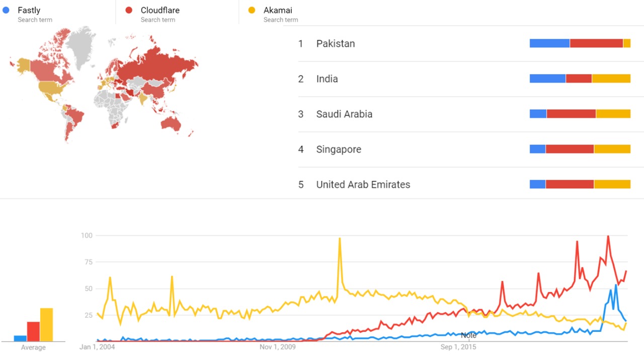
Task: Click the Pakistan breakdown bar
Action: pos(580,44)
